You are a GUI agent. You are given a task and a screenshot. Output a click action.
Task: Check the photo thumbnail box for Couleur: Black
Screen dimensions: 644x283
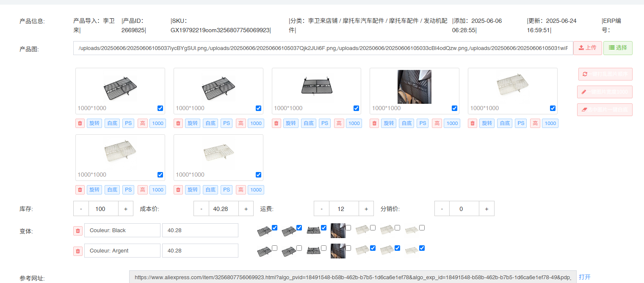[x=348, y=228]
